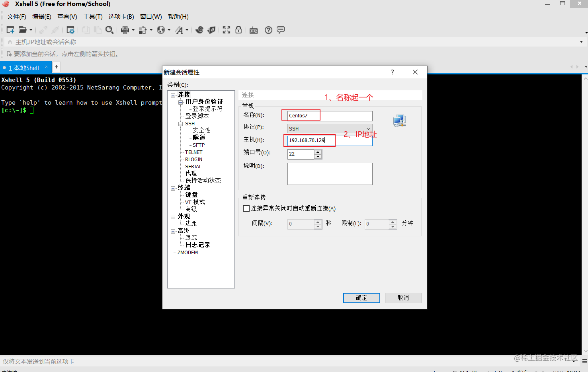Collapse the 终端 tree node

[x=173, y=188]
